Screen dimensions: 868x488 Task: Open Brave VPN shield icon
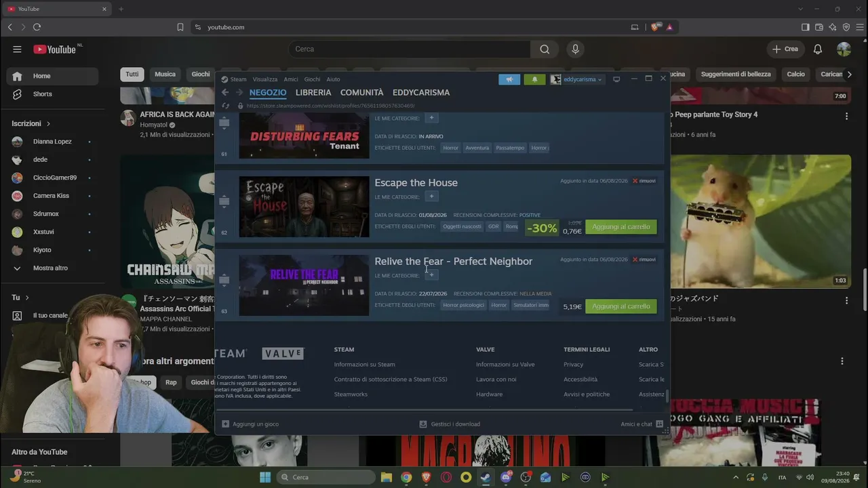[846, 27]
